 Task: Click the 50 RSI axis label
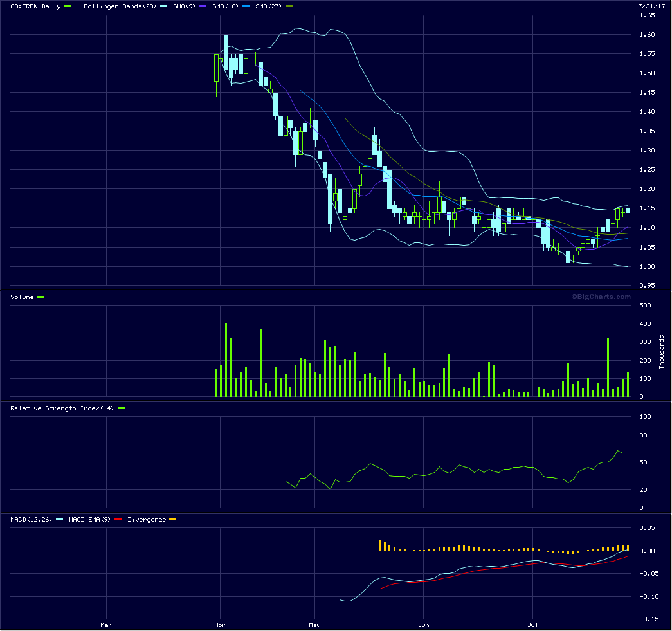point(643,462)
